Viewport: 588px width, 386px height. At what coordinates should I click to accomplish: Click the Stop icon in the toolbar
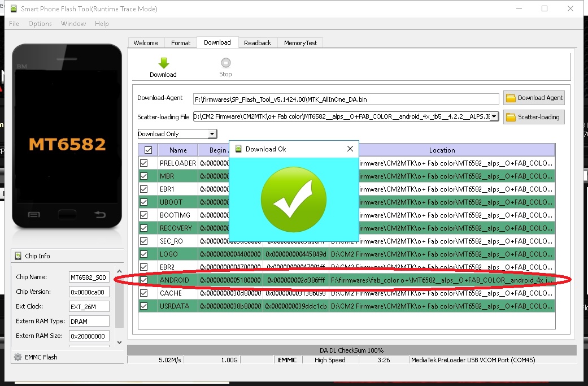(x=226, y=63)
